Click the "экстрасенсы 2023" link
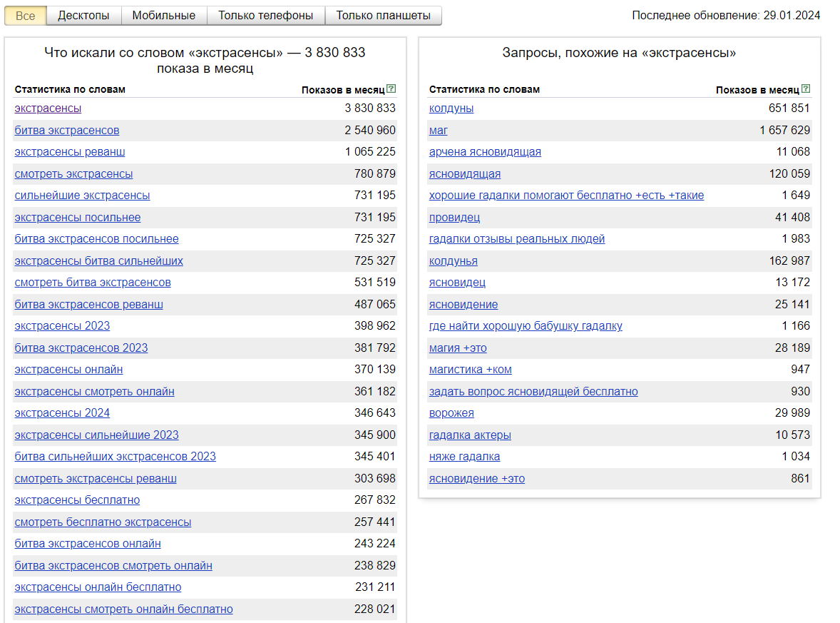 pos(62,325)
